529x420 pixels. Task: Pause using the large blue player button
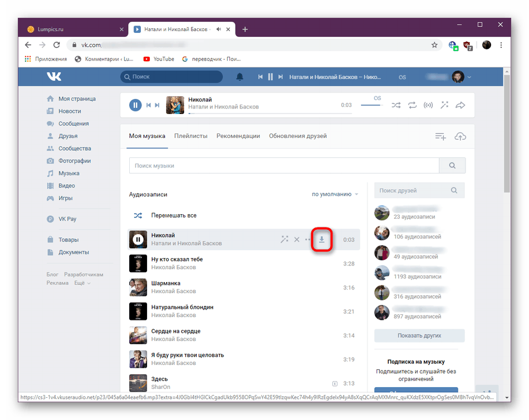coord(135,105)
